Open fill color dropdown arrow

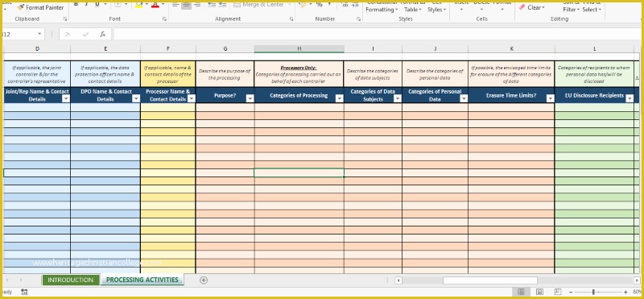[x=147, y=4]
